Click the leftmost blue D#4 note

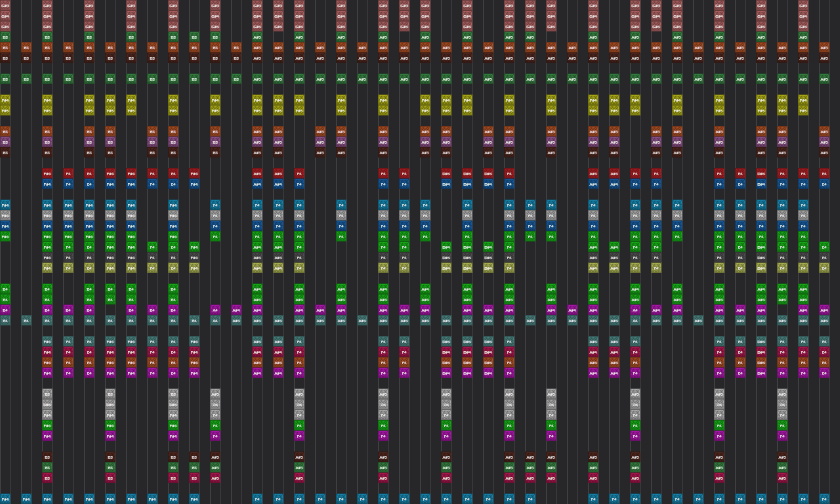point(446,184)
